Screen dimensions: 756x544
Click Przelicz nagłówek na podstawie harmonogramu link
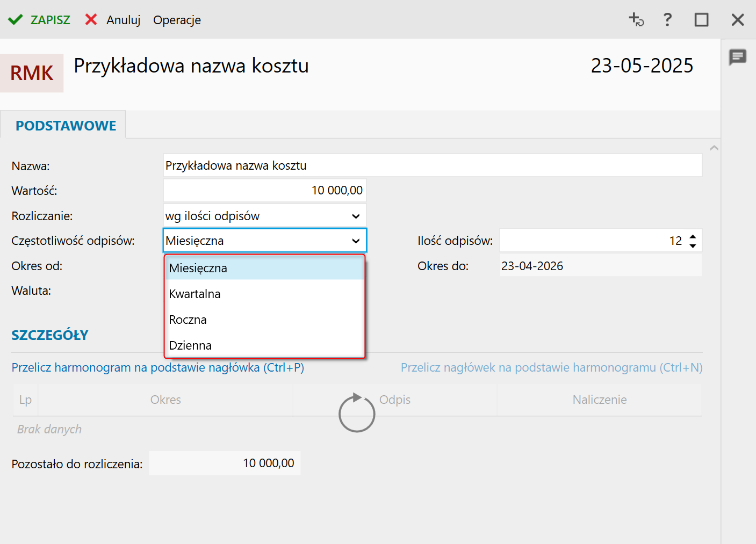pyautogui.click(x=552, y=367)
